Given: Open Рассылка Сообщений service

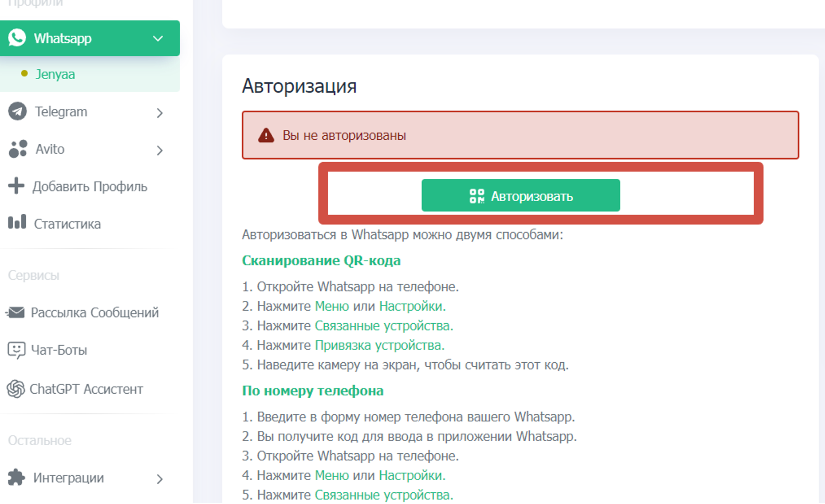Looking at the screenshot, I should (x=95, y=312).
